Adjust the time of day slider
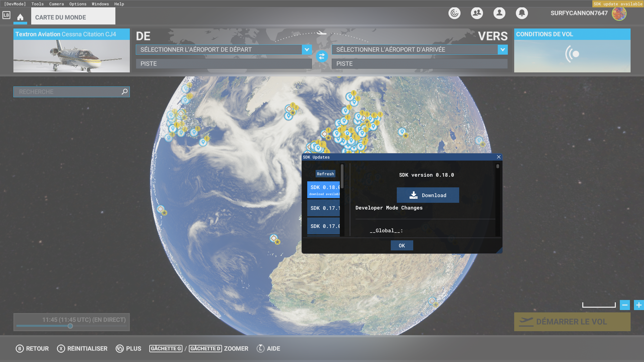Viewport: 644px width, 362px height. coord(70,326)
